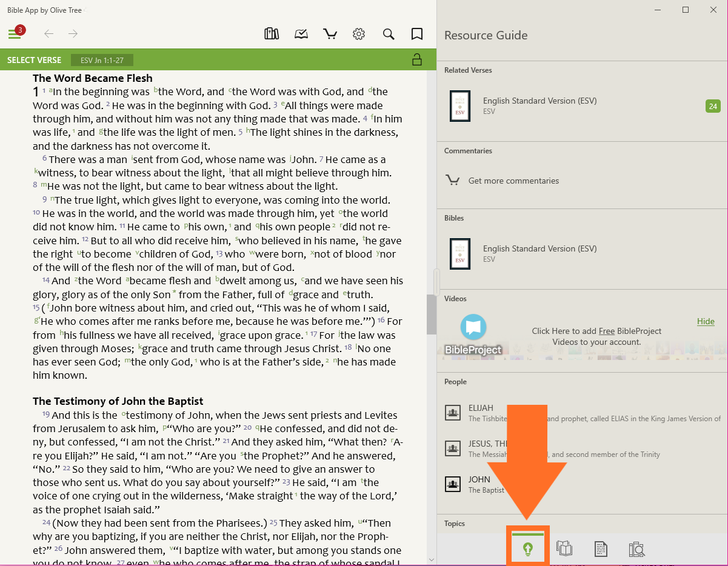
Task: Click the bookmark ribbon icon
Action: click(417, 34)
